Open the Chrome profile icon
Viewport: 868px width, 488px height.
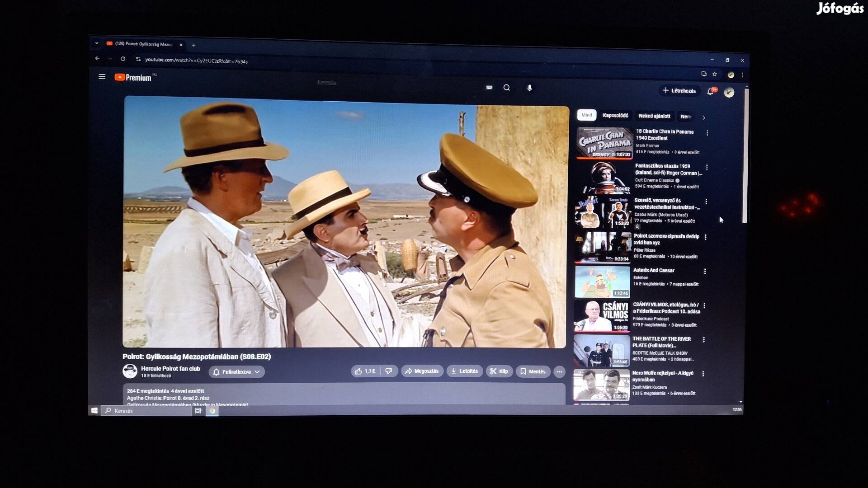tap(731, 75)
